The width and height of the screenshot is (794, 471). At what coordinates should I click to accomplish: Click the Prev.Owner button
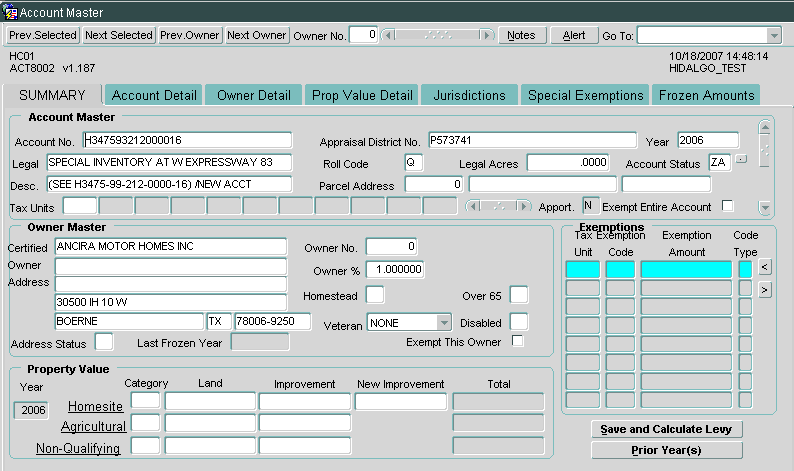click(x=189, y=35)
